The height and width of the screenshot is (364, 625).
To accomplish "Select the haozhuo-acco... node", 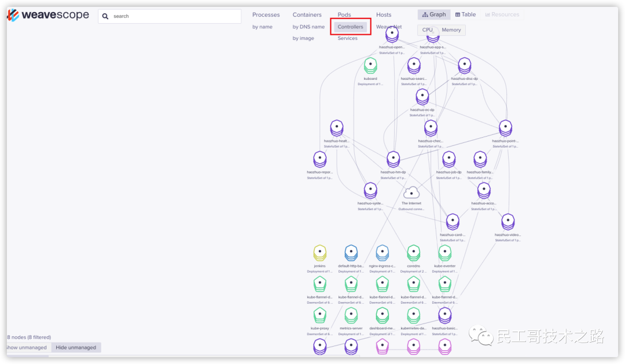I will (x=483, y=190).
